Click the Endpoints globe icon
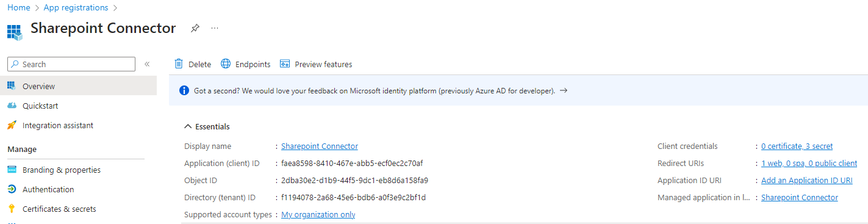Screen dimensions: 868x224 click(x=226, y=63)
